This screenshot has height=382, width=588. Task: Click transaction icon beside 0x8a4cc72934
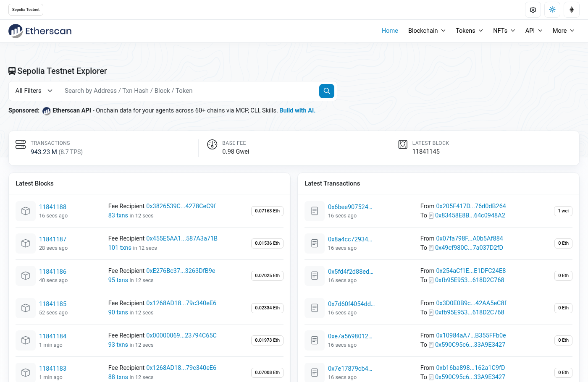pyautogui.click(x=315, y=243)
